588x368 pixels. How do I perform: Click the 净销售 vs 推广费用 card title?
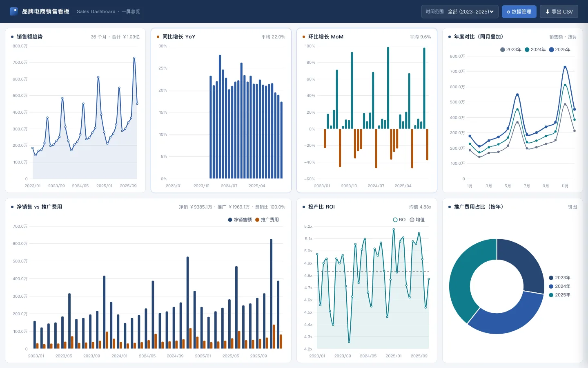point(39,207)
